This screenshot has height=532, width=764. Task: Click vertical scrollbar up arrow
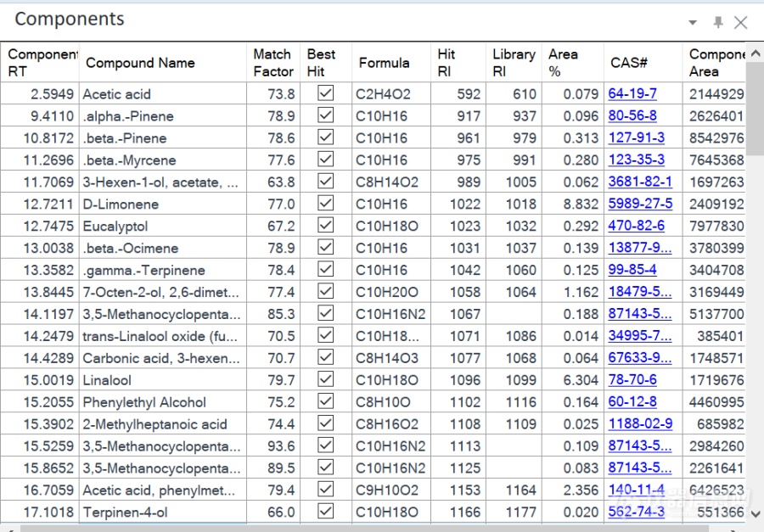756,53
